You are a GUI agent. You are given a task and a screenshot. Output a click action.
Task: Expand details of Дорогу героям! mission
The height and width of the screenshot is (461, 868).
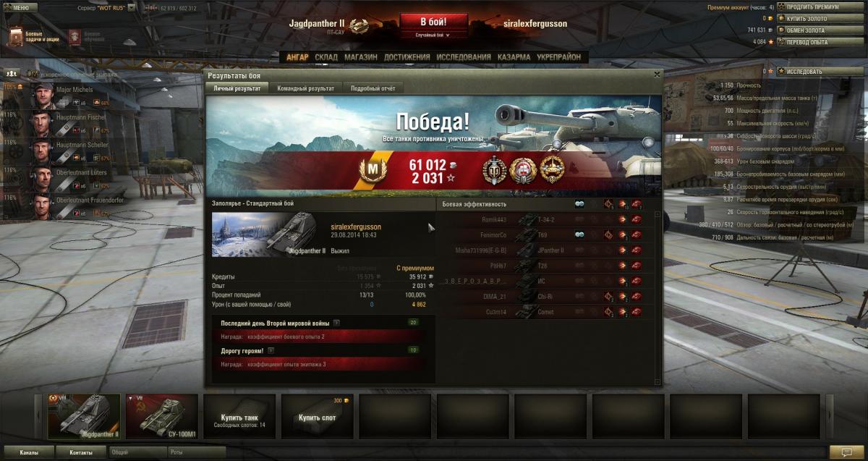click(x=271, y=350)
